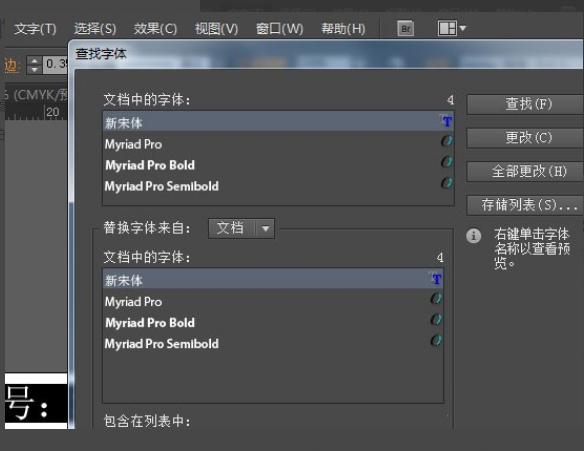Click the info icon beside hint text

473,236
